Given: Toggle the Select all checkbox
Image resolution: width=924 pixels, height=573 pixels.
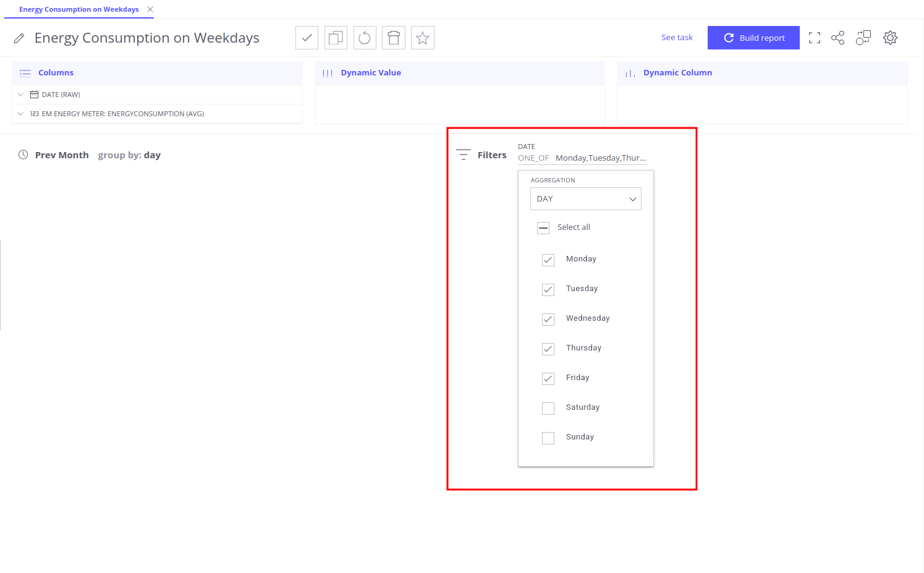Looking at the screenshot, I should pyautogui.click(x=543, y=227).
